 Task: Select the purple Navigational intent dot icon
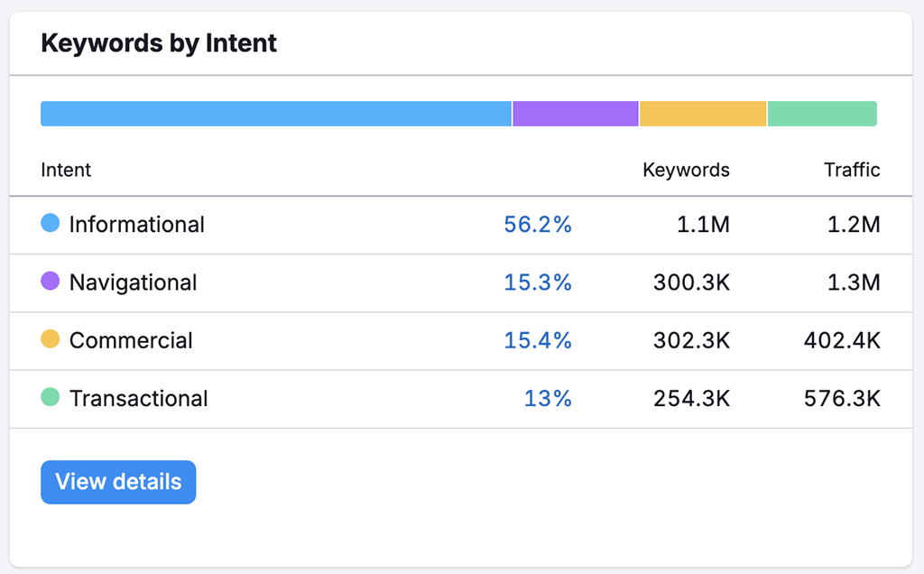pos(50,282)
